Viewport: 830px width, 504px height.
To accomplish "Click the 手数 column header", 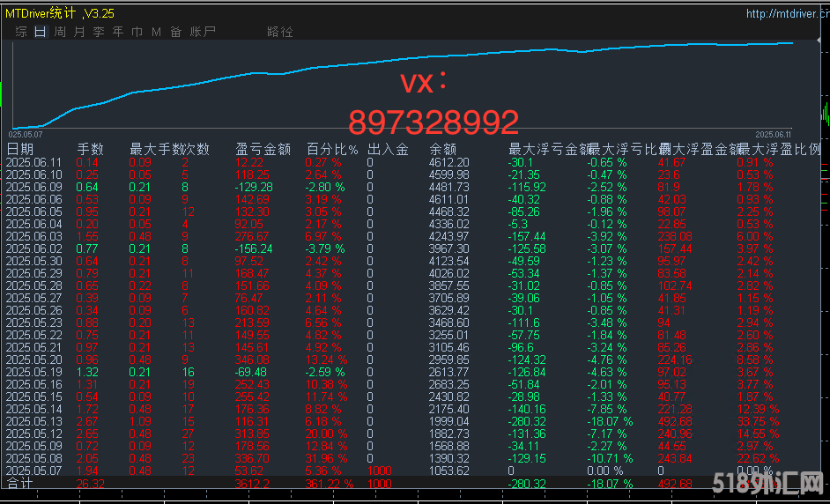I will (x=90, y=149).
